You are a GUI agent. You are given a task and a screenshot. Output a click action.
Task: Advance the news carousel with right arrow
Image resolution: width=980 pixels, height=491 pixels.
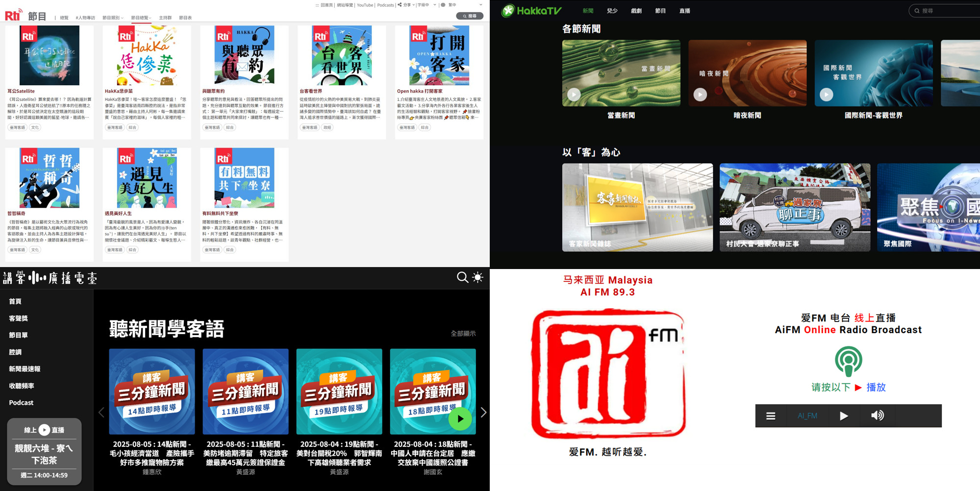483,413
